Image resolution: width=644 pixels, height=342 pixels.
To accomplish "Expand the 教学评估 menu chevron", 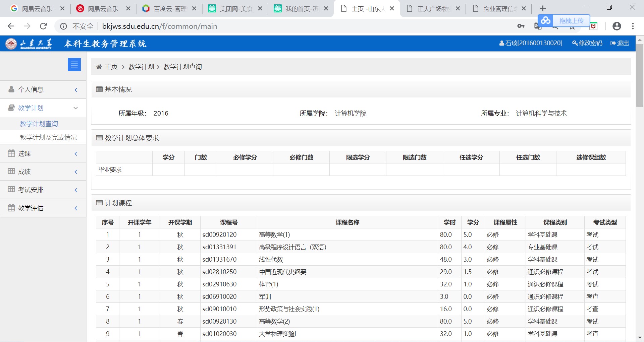I will click(x=76, y=208).
